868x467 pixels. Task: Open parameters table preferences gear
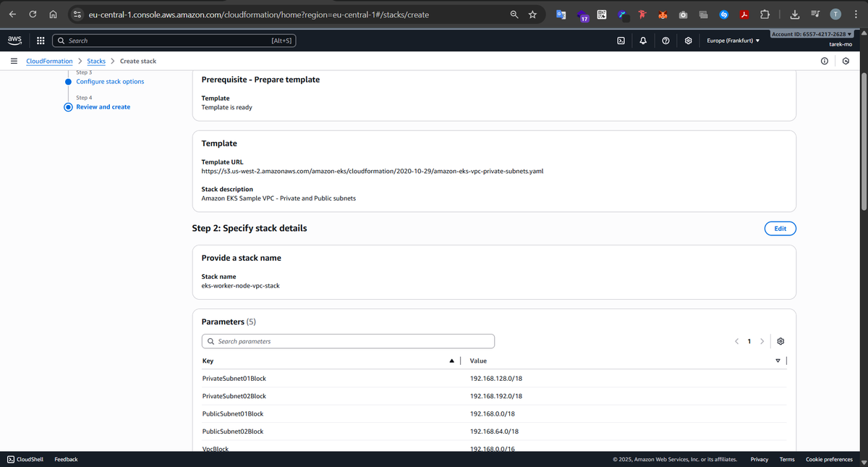click(x=780, y=341)
